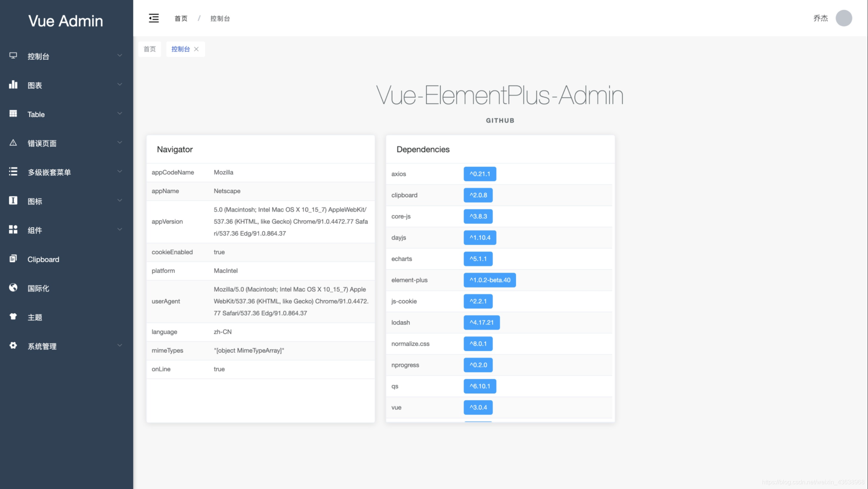Open the user avatar in header
The width and height of the screenshot is (868, 489).
coord(844,18)
